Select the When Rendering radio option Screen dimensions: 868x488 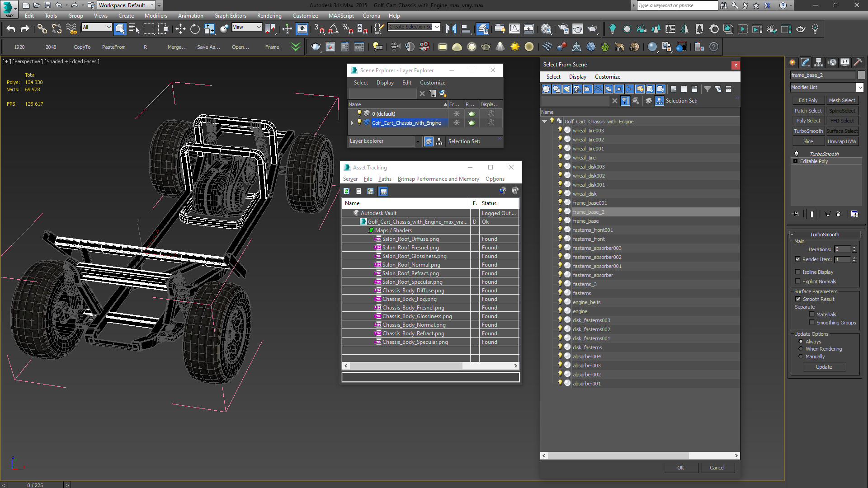(801, 349)
